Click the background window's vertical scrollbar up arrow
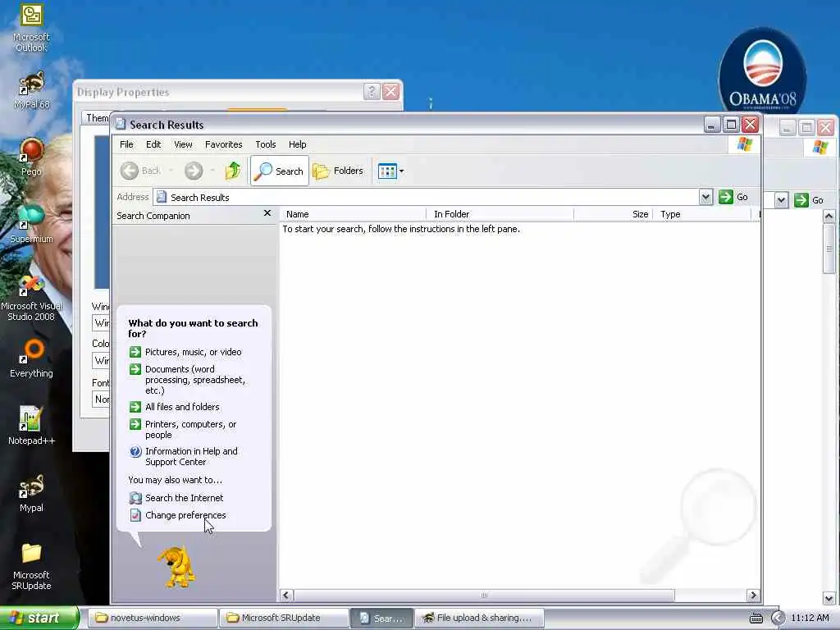Viewport: 840px width, 630px height. 829,217
